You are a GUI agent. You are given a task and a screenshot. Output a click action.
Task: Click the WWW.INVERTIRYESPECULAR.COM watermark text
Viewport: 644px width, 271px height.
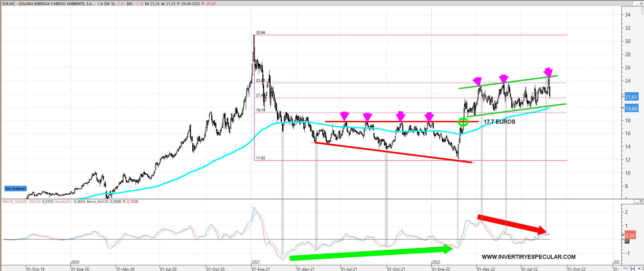coord(529,257)
